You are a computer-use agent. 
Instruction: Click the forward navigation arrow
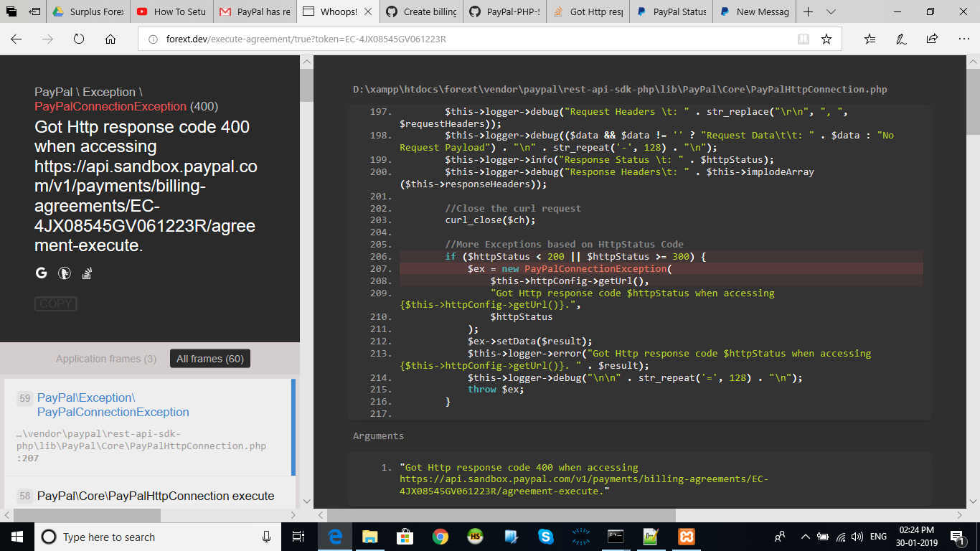click(47, 39)
